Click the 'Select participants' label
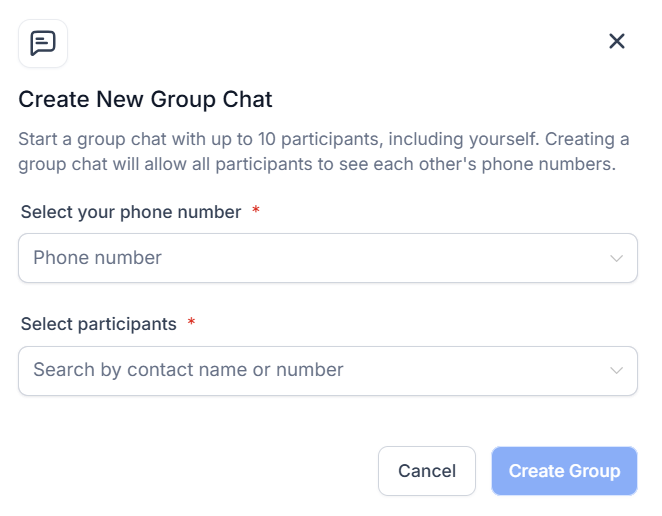 coord(98,324)
